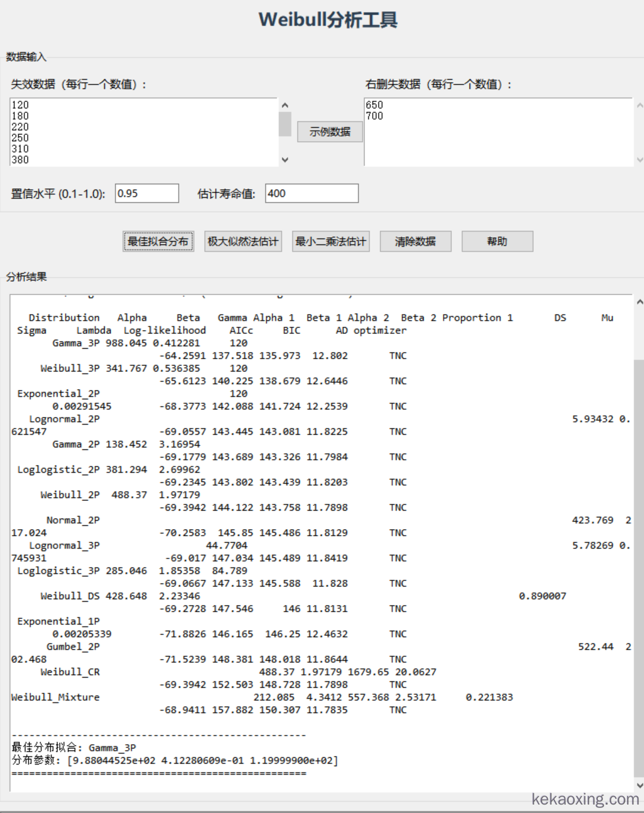The width and height of the screenshot is (644, 813).
Task: Click the down arrow of failure data scrollbar
Action: [x=285, y=160]
